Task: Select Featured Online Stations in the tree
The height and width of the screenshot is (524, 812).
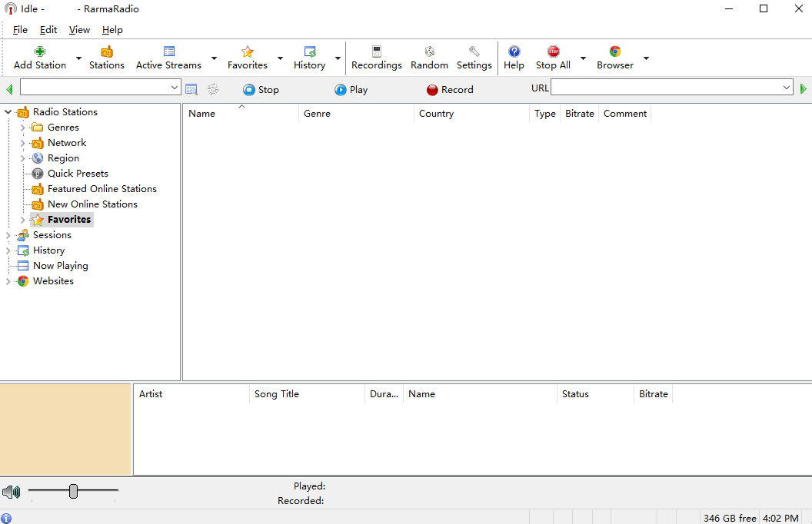Action: click(102, 189)
